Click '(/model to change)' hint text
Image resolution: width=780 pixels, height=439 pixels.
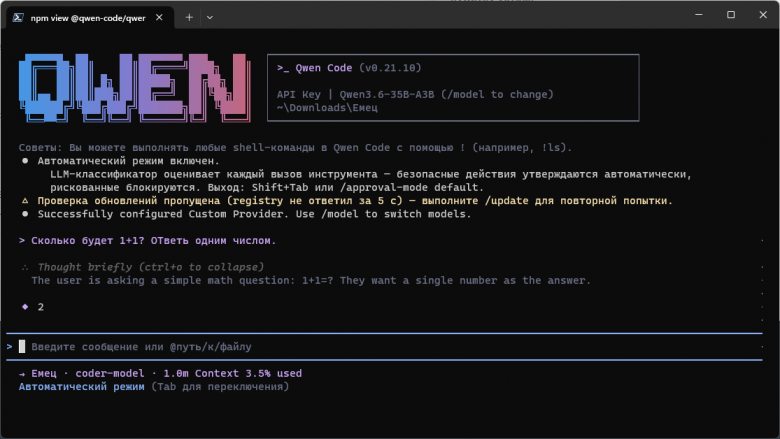[x=497, y=94]
